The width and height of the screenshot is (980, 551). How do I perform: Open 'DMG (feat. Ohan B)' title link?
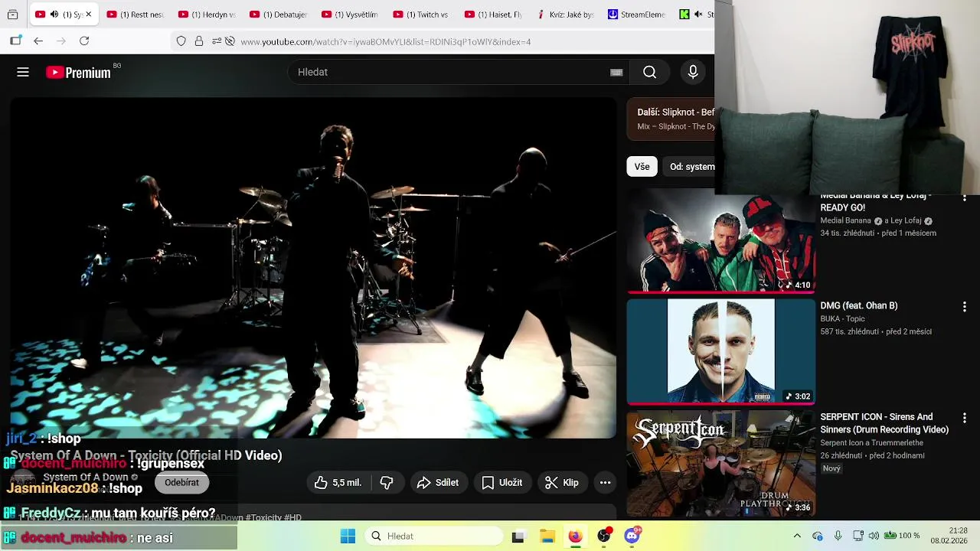click(859, 305)
